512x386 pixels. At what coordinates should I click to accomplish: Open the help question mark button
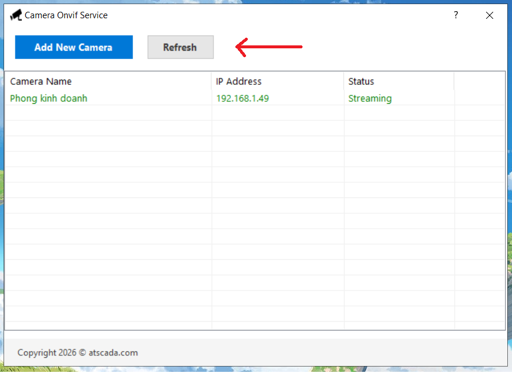click(456, 15)
